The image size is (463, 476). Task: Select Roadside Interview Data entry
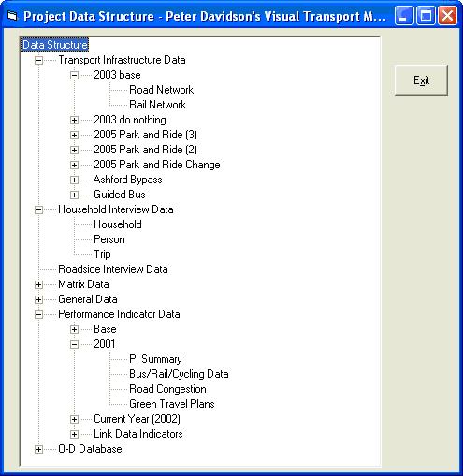pos(113,269)
